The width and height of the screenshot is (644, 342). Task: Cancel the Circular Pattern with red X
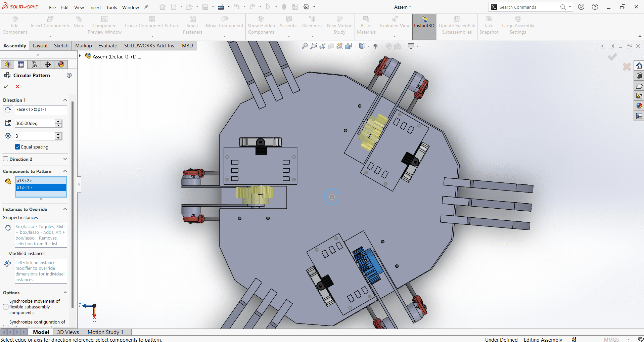(17, 86)
